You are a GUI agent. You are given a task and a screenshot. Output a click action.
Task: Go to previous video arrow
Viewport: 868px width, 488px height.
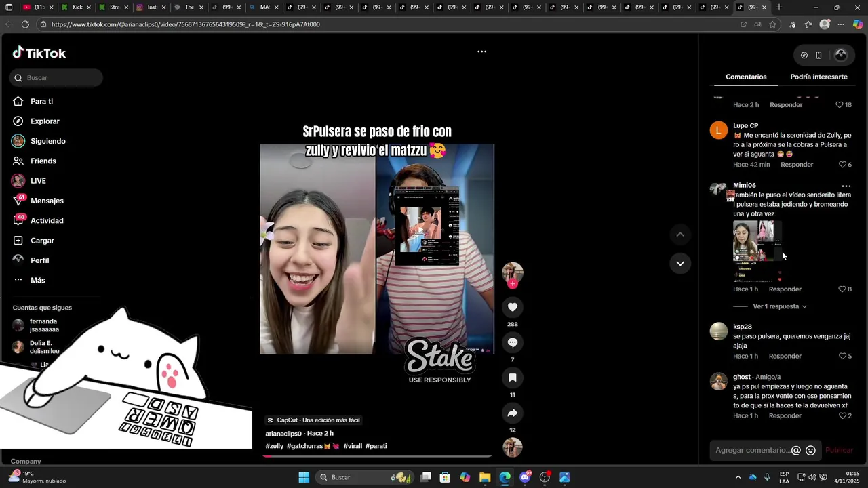click(x=680, y=235)
